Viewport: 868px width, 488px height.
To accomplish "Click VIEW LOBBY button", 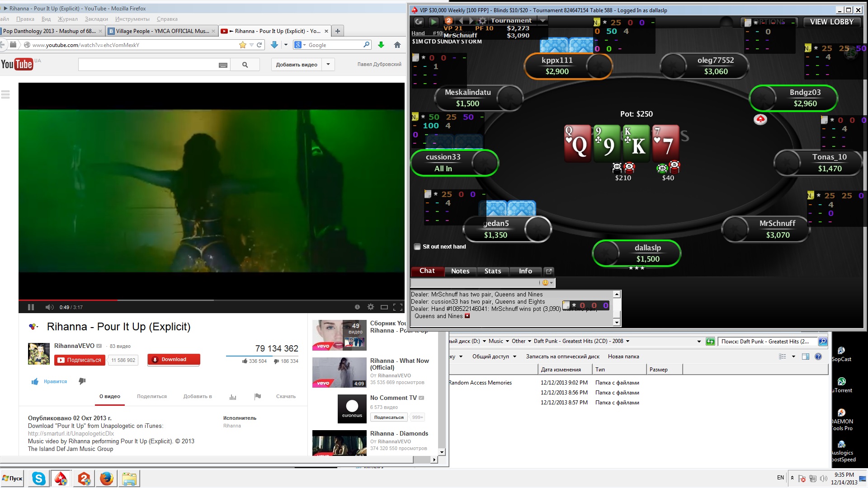I will click(832, 22).
